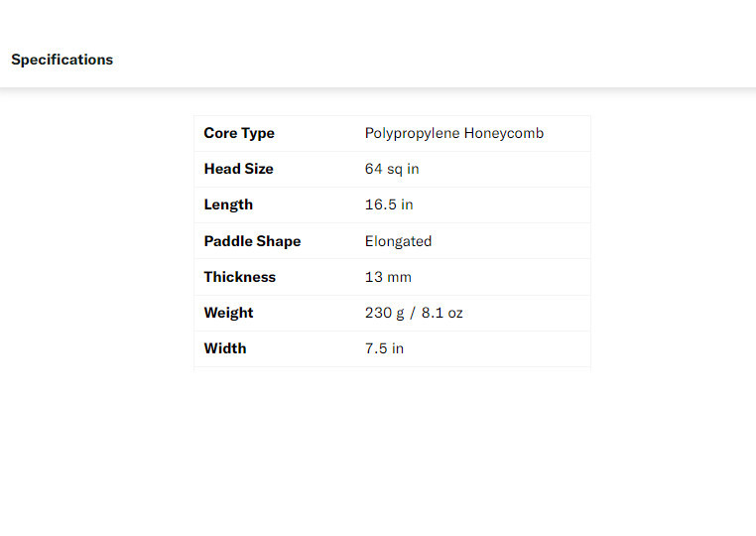Click the Specifications section heading

click(x=62, y=60)
